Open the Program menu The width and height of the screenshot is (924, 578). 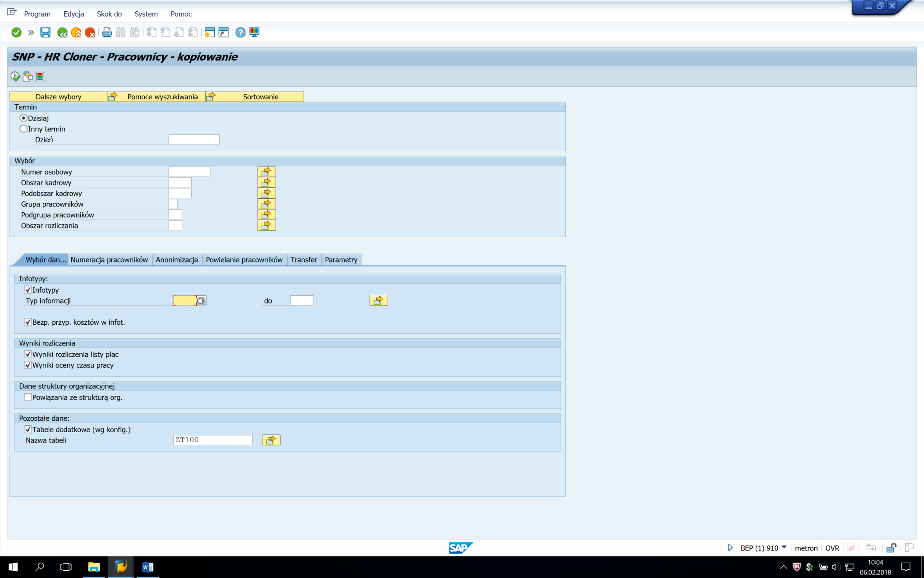point(37,14)
